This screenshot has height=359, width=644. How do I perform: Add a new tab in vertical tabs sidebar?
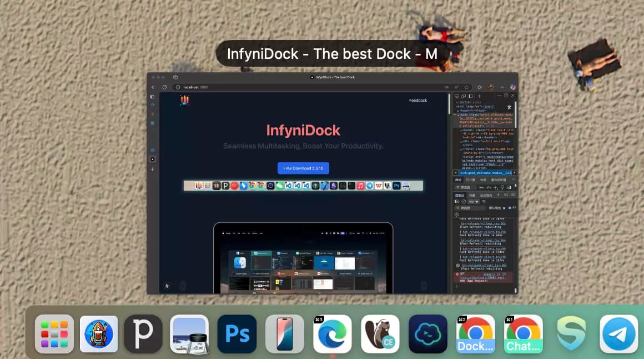(152, 169)
